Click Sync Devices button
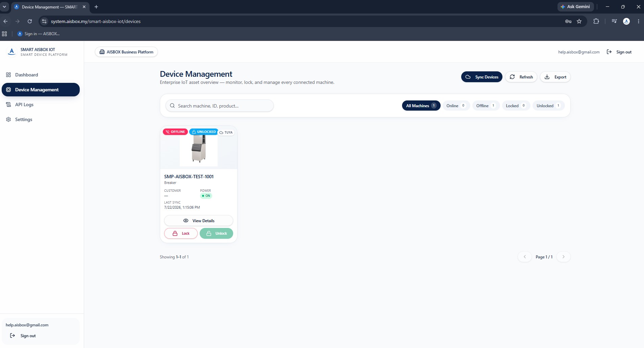Viewport: 644px width, 348px height. click(x=482, y=77)
